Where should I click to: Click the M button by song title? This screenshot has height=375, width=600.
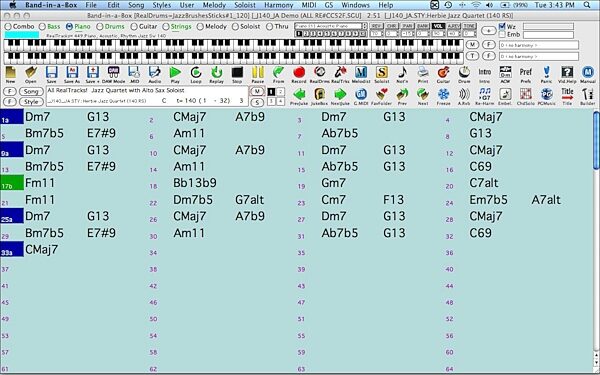click(257, 91)
